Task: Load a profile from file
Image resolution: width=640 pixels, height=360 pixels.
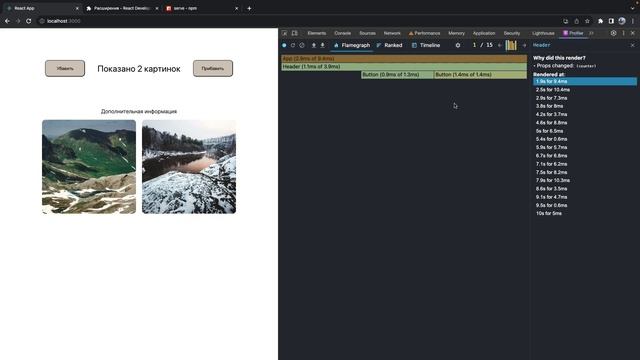Action: [x=314, y=45]
